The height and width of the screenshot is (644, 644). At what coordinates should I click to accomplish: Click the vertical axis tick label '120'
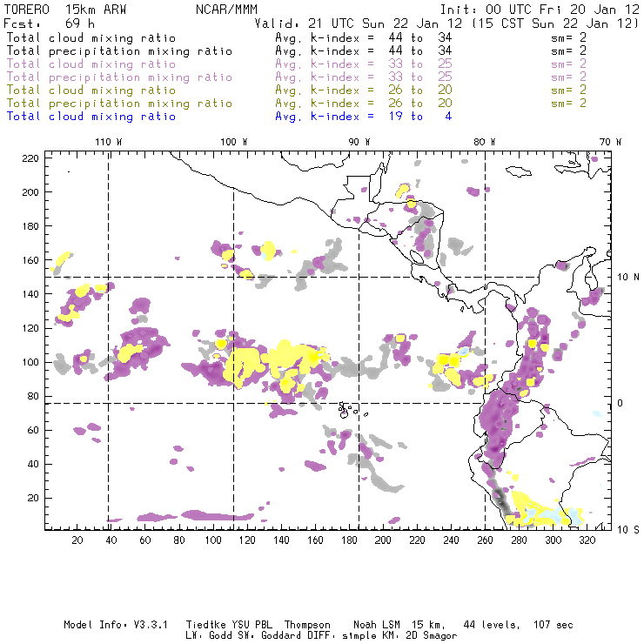[x=30, y=328]
